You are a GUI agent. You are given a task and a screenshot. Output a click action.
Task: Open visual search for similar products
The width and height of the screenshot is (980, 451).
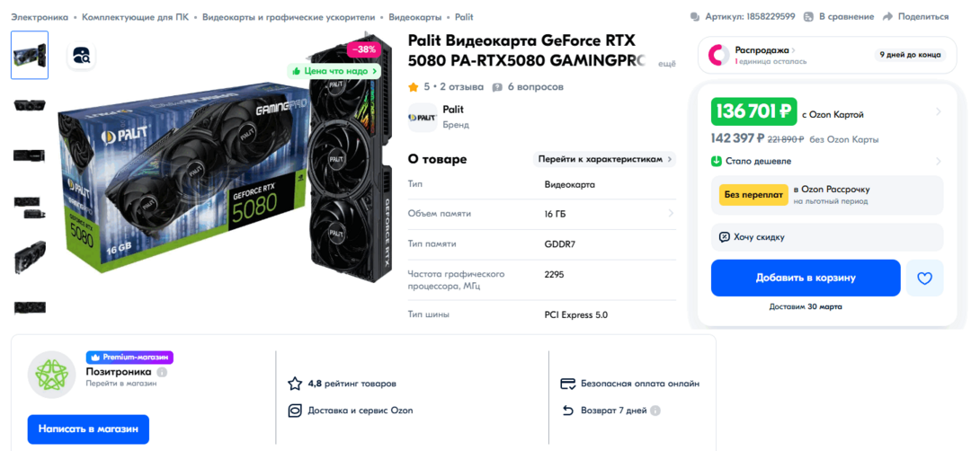[x=82, y=55]
